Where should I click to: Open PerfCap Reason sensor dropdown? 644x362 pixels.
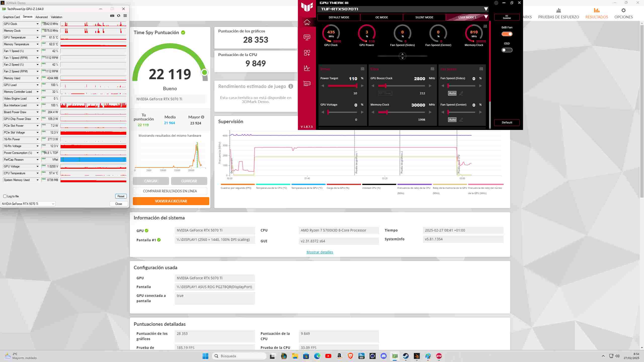pos(37,160)
